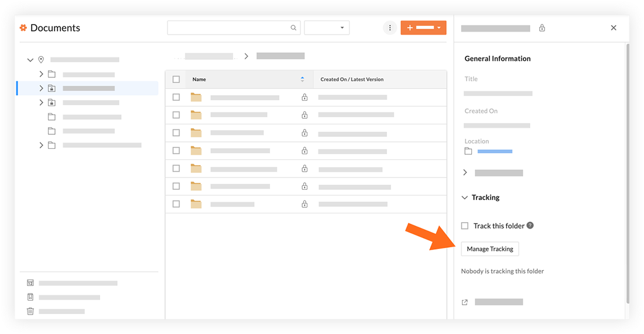644x334 pixels.
Task: Click external link icon at panel bottom
Action: (x=464, y=302)
